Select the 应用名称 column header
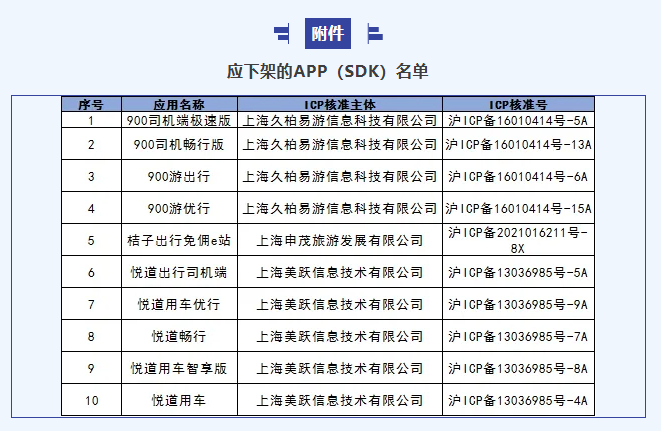 click(x=179, y=104)
